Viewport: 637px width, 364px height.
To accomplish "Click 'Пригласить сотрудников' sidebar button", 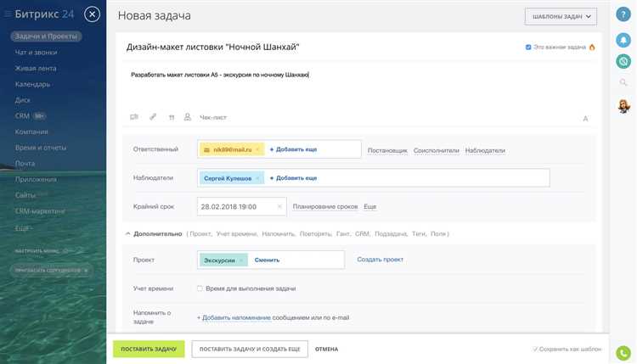I will (51, 271).
